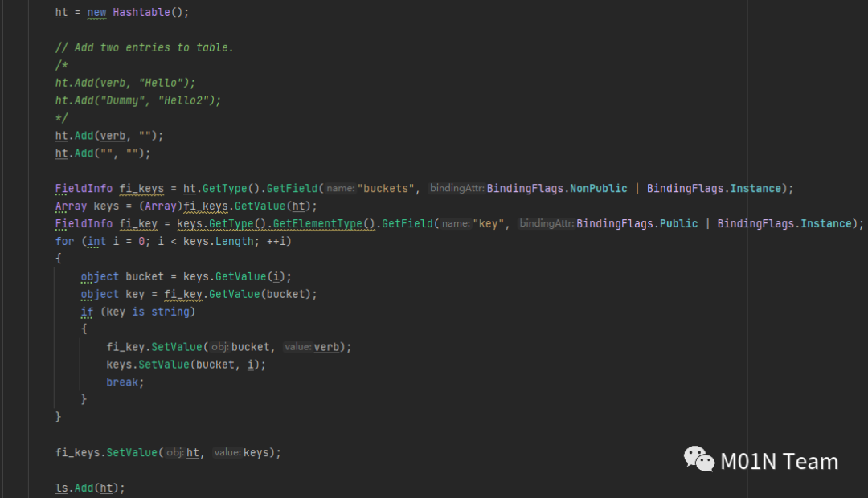
Task: Click BindingFlags.Public in the fi_key line
Action: (x=637, y=223)
